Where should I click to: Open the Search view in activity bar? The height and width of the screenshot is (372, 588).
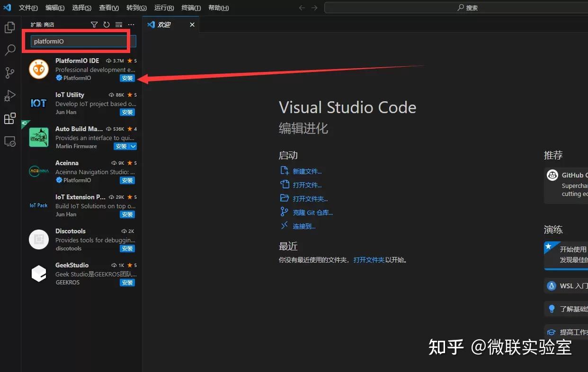(10, 50)
